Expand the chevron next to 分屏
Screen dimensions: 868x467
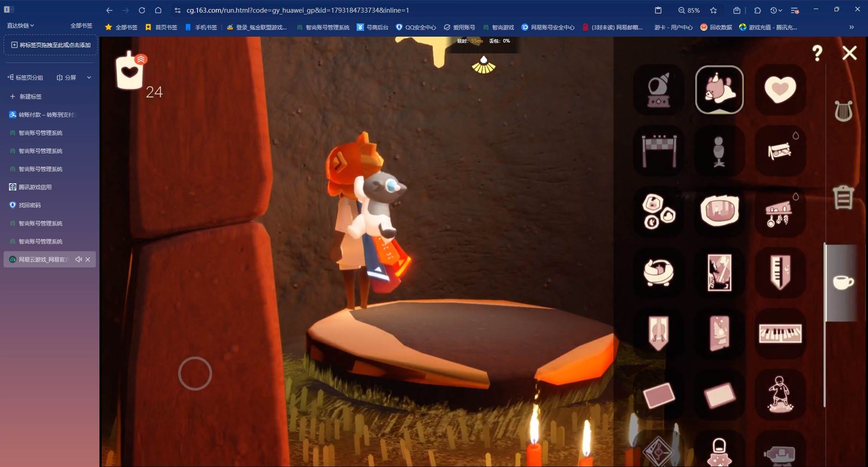coord(89,77)
